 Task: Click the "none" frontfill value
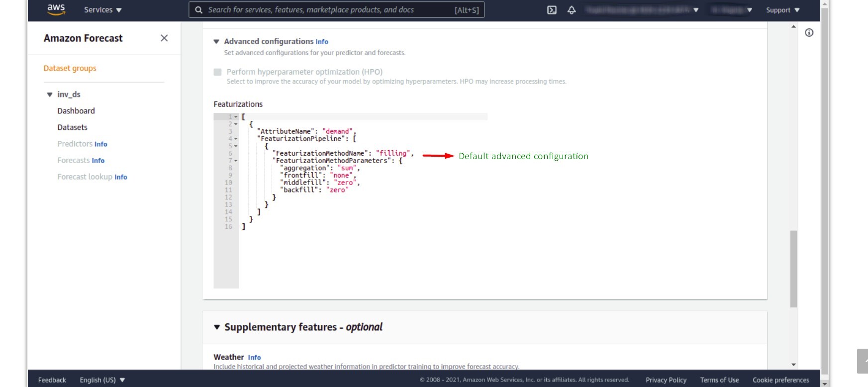341,175
